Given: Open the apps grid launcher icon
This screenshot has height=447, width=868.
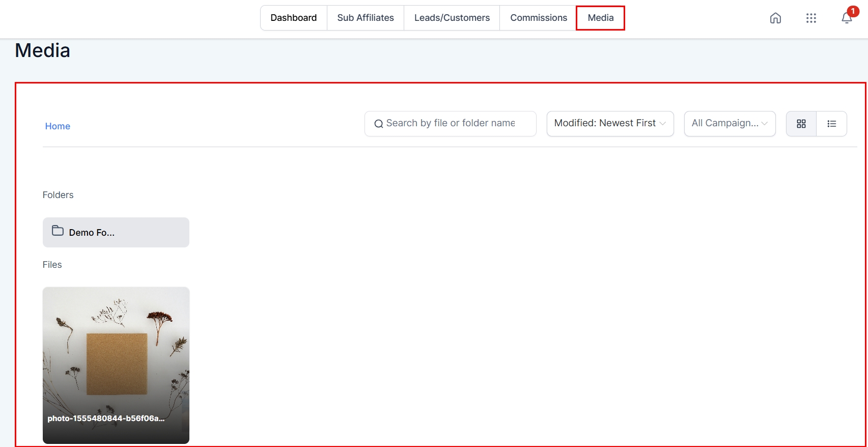Looking at the screenshot, I should pyautogui.click(x=811, y=18).
